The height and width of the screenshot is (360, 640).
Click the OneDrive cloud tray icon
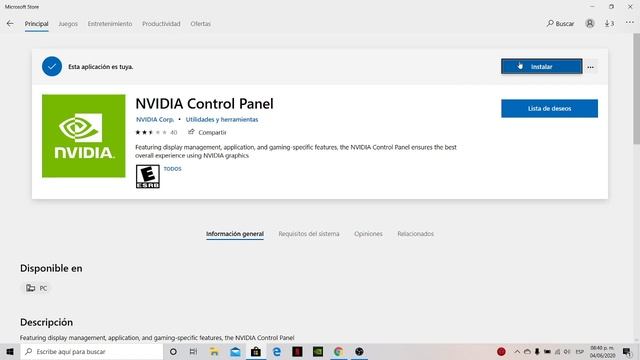527,351
